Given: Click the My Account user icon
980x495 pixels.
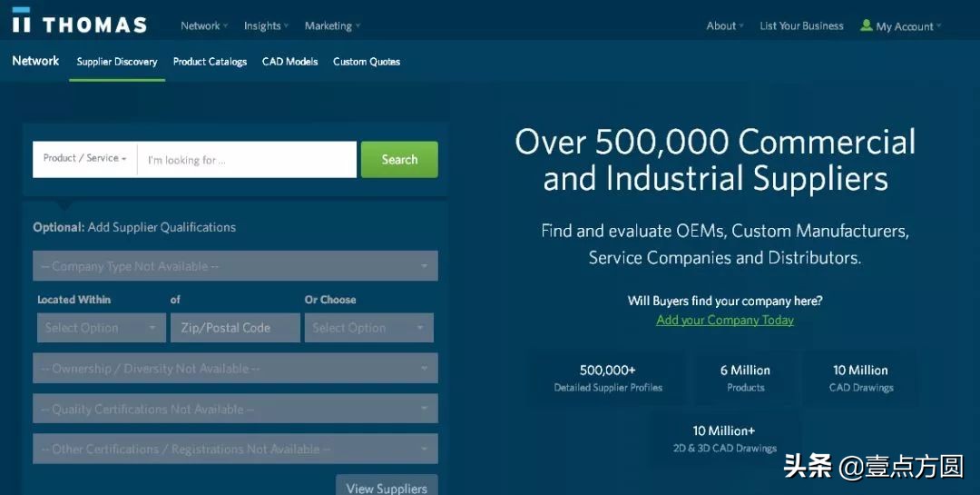Looking at the screenshot, I should 866,25.
